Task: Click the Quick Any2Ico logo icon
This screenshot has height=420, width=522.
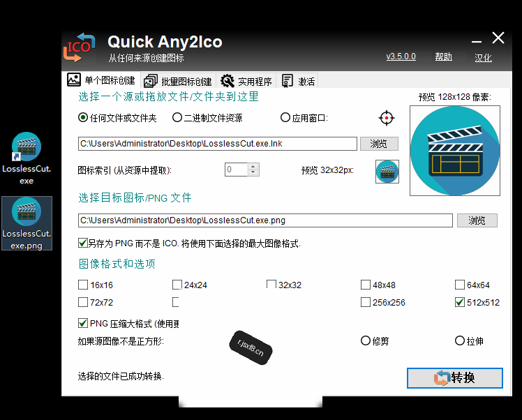Action: pyautogui.click(x=80, y=47)
